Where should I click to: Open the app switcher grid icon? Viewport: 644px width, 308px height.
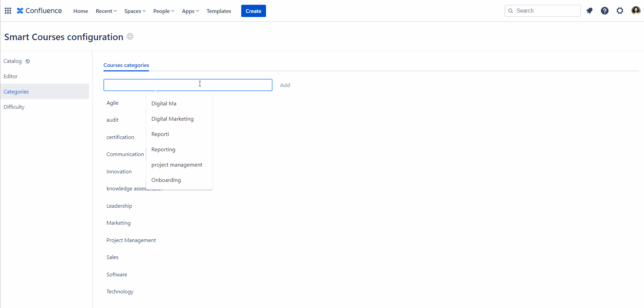click(x=8, y=11)
